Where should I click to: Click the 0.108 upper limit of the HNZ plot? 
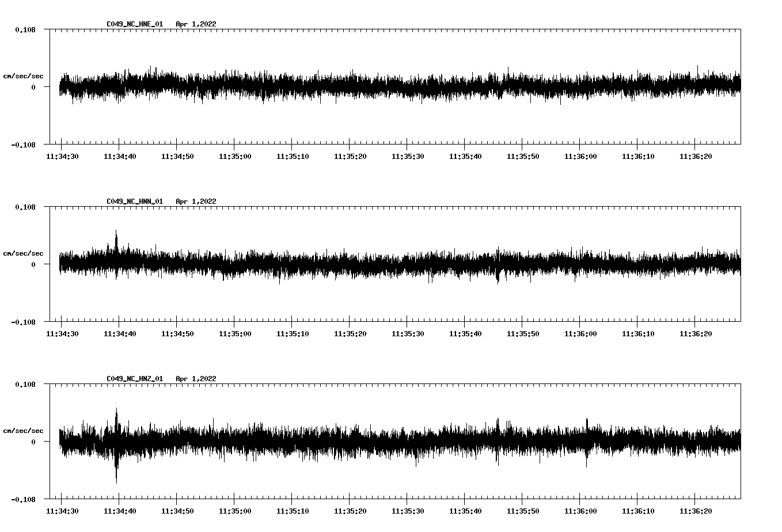pyautogui.click(x=25, y=384)
